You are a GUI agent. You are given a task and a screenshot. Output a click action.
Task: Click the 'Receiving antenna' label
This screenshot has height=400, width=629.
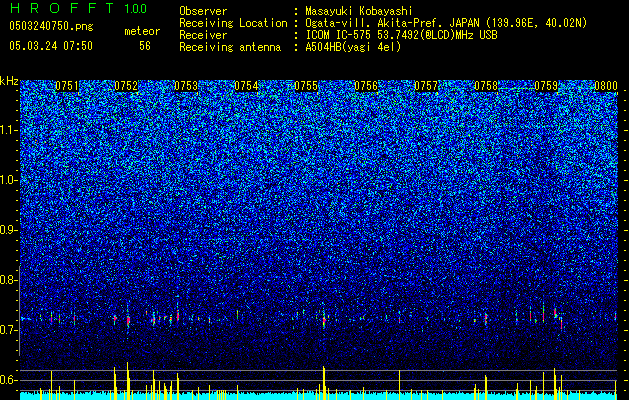(230, 47)
